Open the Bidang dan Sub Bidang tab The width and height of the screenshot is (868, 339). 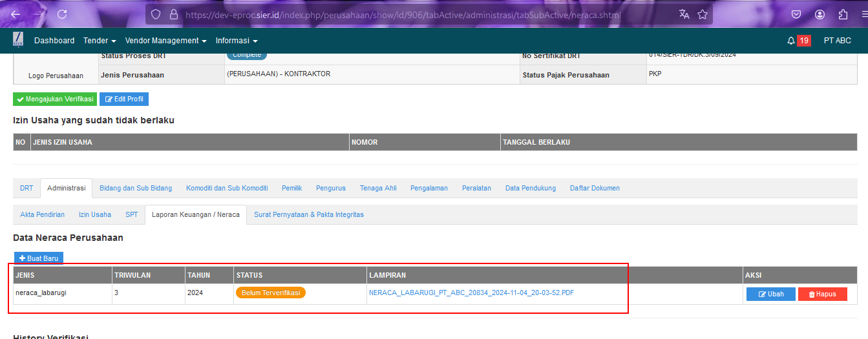(x=136, y=188)
